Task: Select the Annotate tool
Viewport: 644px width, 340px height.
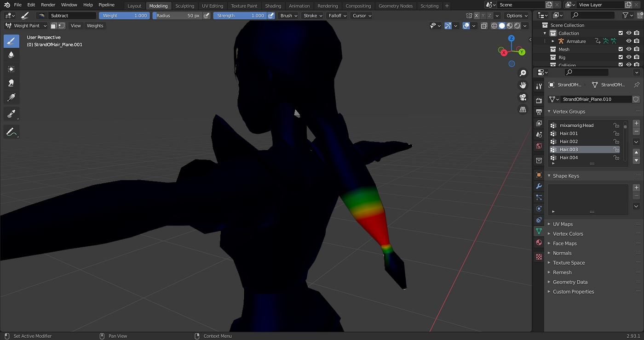Action: pos(11,132)
